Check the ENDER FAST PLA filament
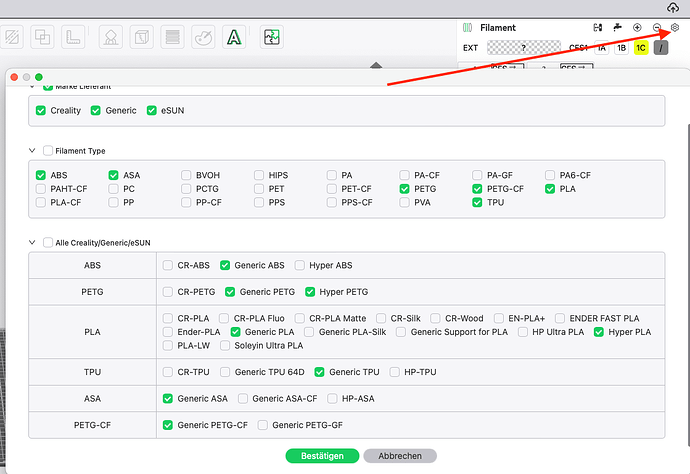 click(x=560, y=318)
